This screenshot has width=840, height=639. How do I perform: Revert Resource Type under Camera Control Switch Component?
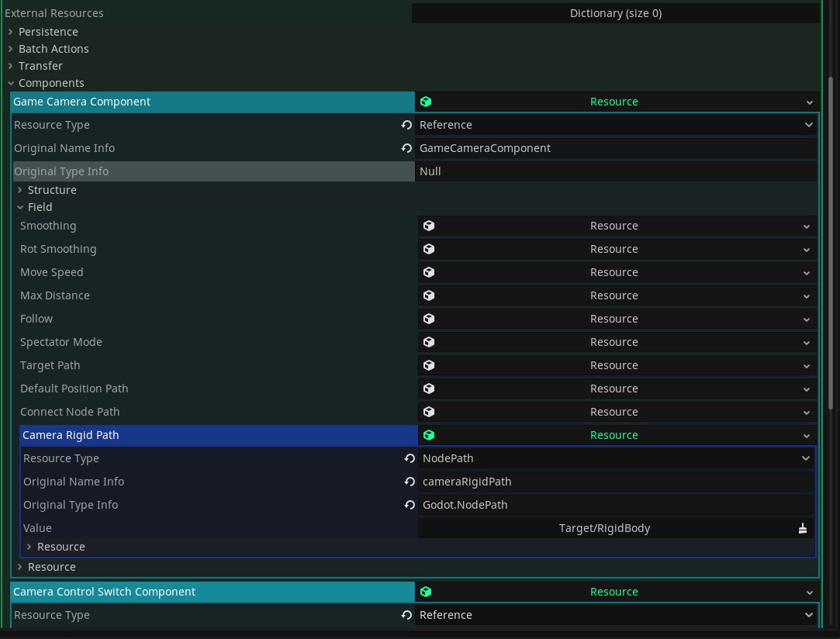[x=406, y=616]
